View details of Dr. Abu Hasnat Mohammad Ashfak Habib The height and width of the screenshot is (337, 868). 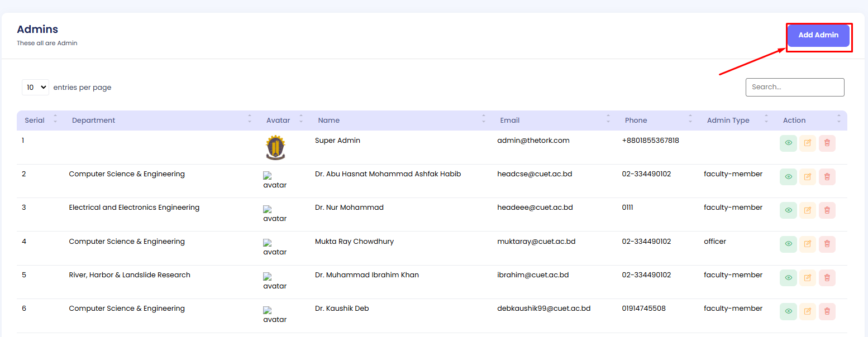click(788, 177)
